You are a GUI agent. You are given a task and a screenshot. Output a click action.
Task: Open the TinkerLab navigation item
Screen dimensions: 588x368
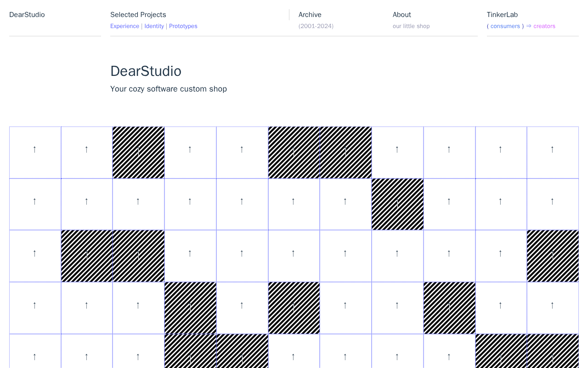pos(502,15)
